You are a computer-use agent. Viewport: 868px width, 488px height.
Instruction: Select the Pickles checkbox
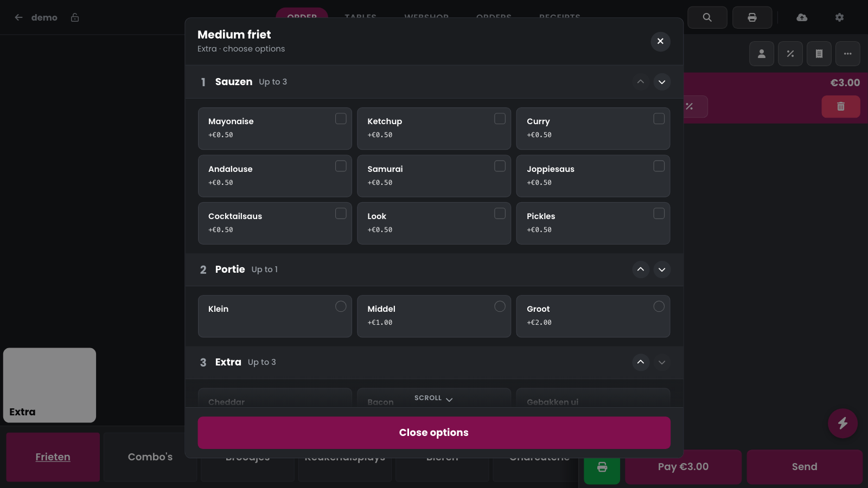[x=659, y=214]
